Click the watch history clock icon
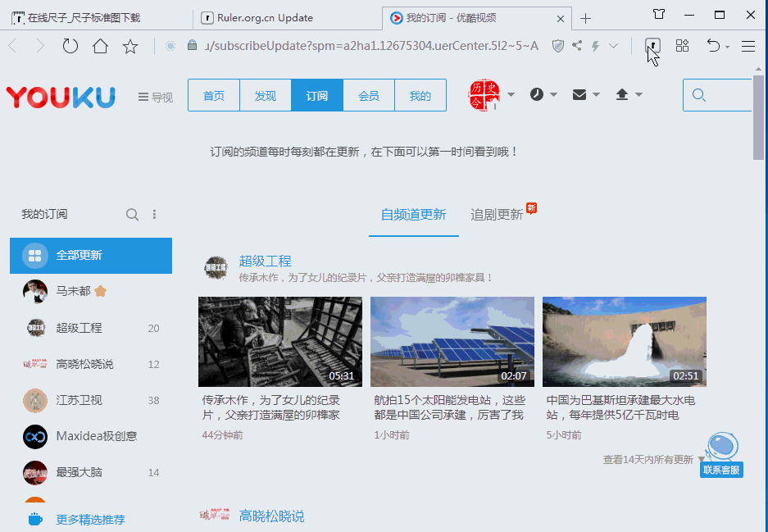This screenshot has height=532, width=768. click(x=537, y=94)
